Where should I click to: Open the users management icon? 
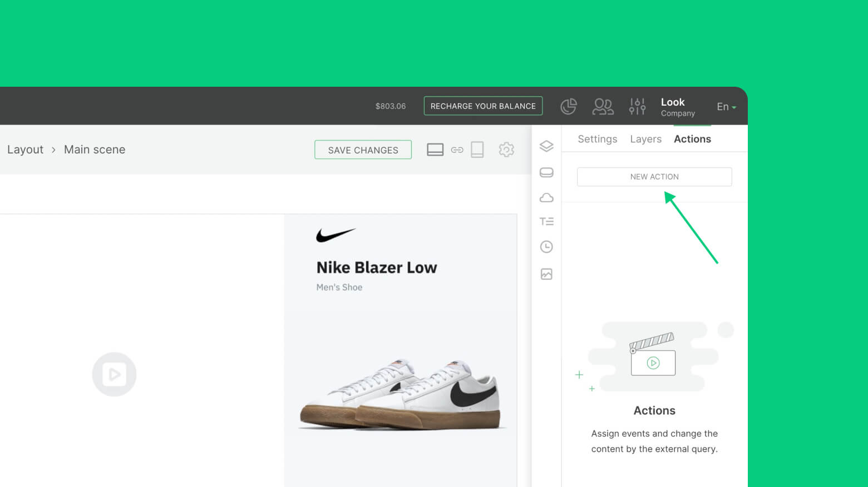(603, 106)
